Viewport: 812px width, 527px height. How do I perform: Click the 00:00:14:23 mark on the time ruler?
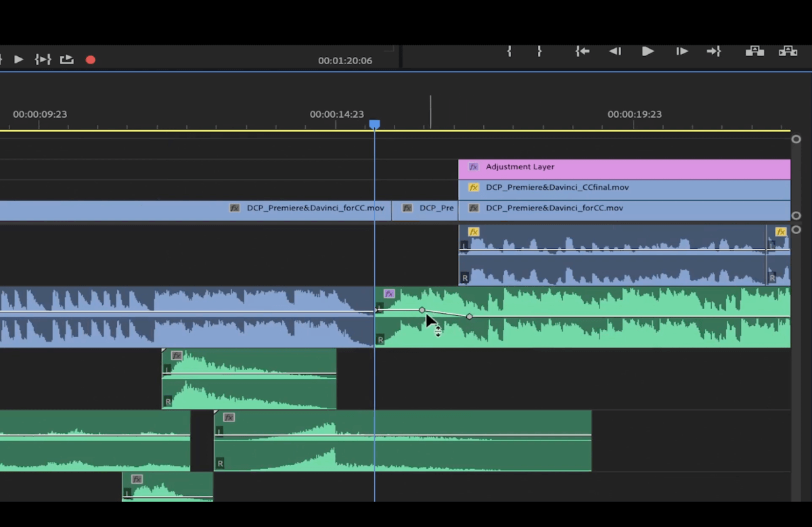click(336, 114)
